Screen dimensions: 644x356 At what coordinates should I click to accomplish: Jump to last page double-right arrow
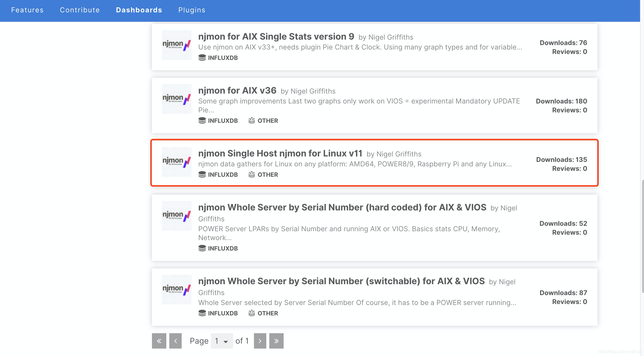click(x=276, y=341)
